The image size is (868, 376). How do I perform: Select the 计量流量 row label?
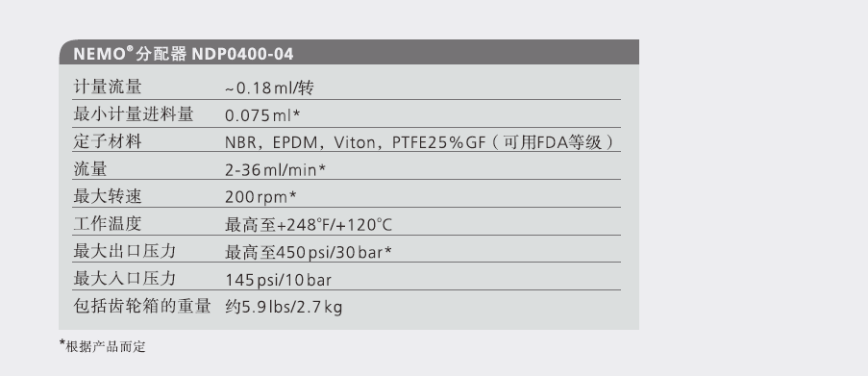pyautogui.click(x=108, y=87)
